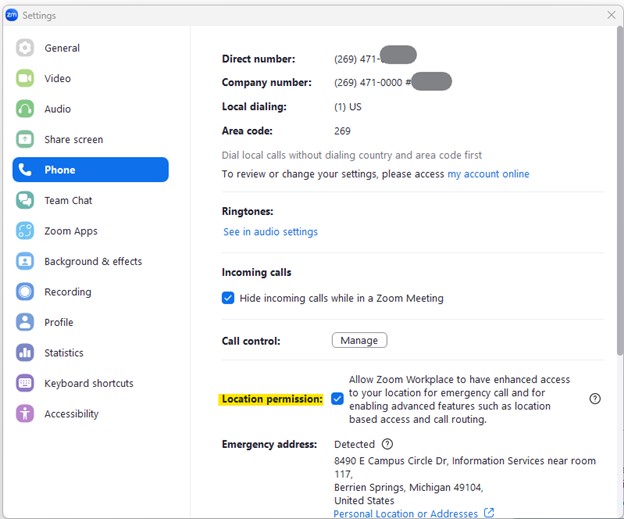Click 'See in audio settings' link

tap(270, 232)
